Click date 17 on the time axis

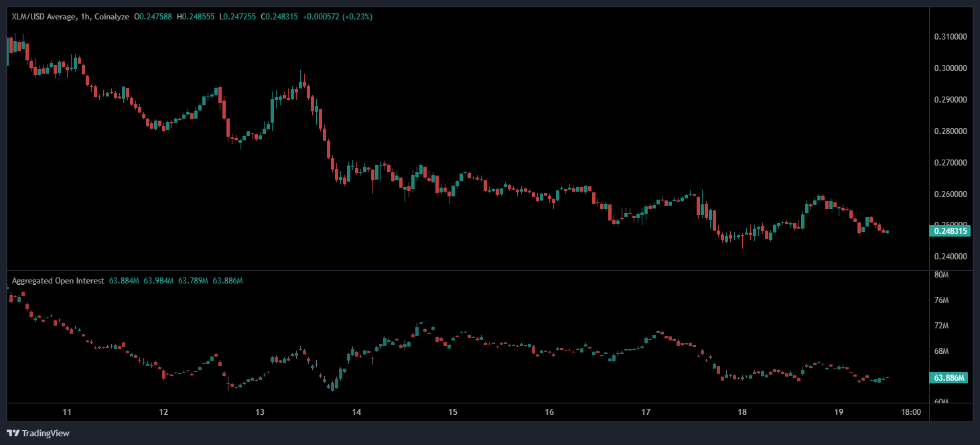coord(646,411)
